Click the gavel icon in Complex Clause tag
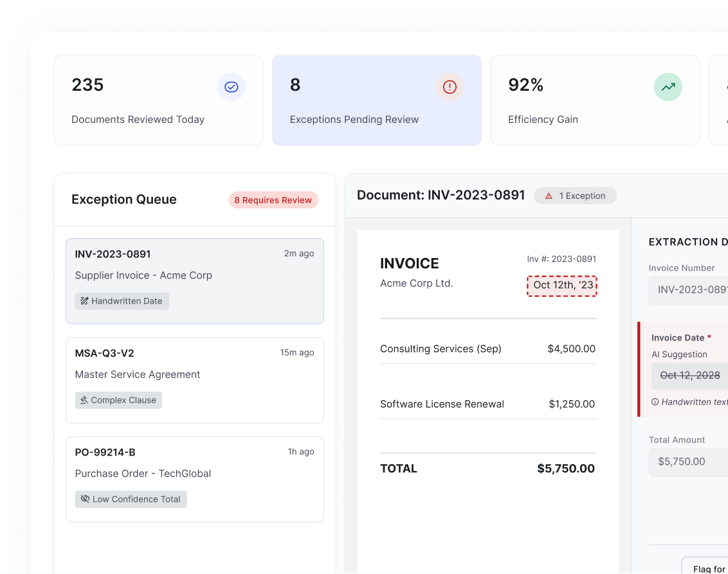The width and height of the screenshot is (728, 574). tap(84, 400)
